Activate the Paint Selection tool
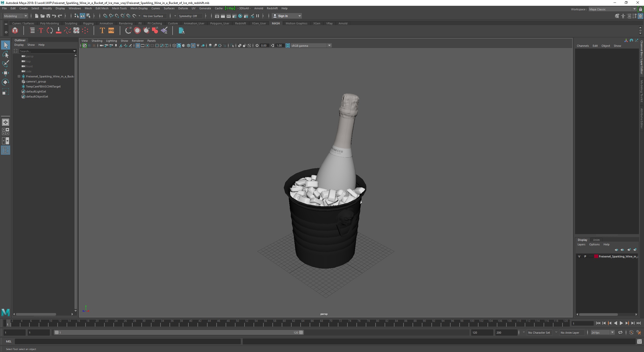This screenshot has width=644, height=352. pyautogui.click(x=6, y=64)
